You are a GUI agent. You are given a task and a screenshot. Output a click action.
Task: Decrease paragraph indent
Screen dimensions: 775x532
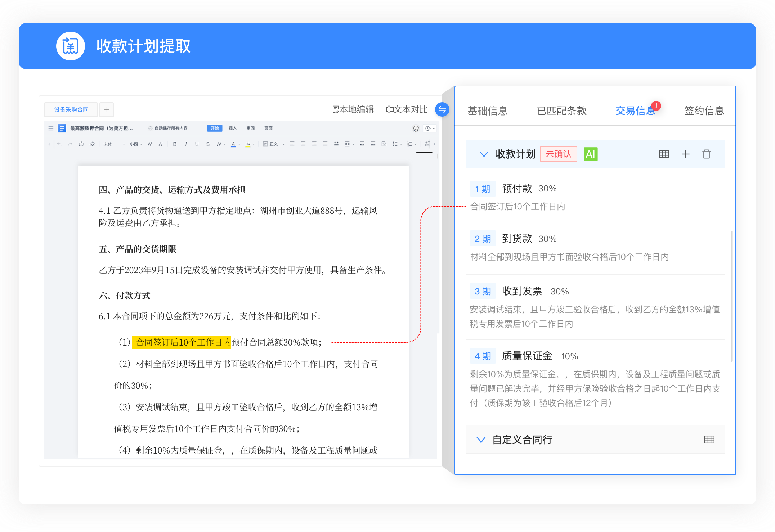point(362,144)
